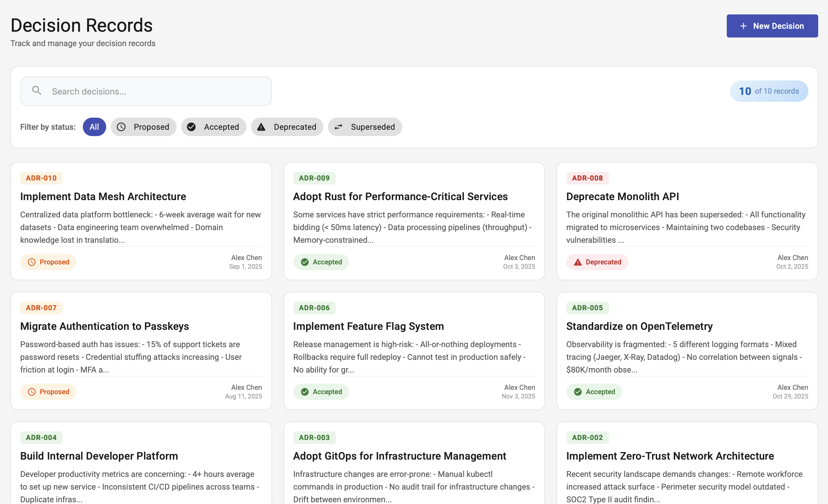Click the warning triangle on Deprecate Monolith API's badge

578,262
